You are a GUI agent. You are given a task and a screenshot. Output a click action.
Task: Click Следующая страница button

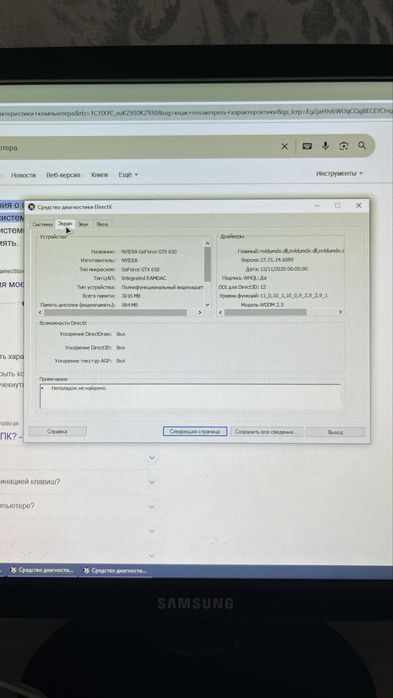pos(195,431)
